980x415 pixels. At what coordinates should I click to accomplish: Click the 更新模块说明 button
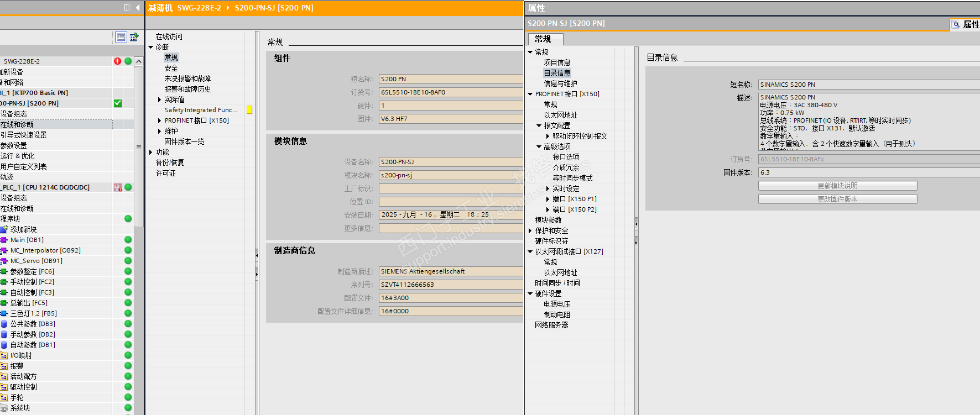(837, 186)
